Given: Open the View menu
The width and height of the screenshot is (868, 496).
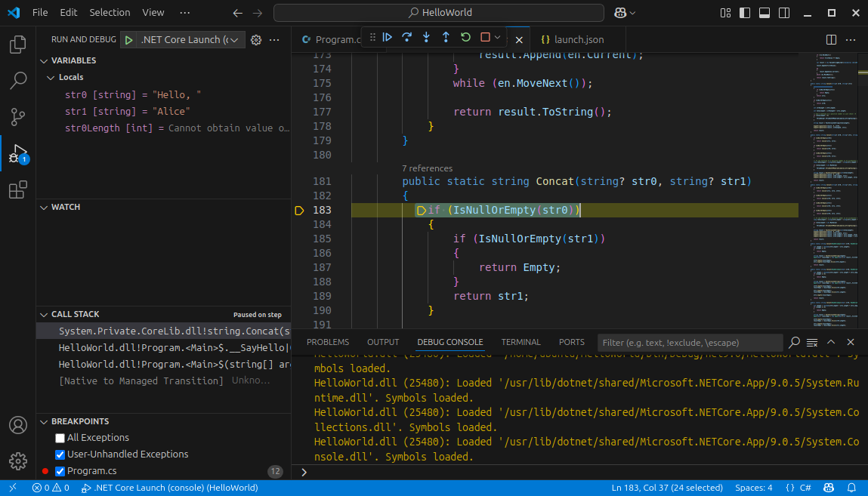Looking at the screenshot, I should (153, 12).
